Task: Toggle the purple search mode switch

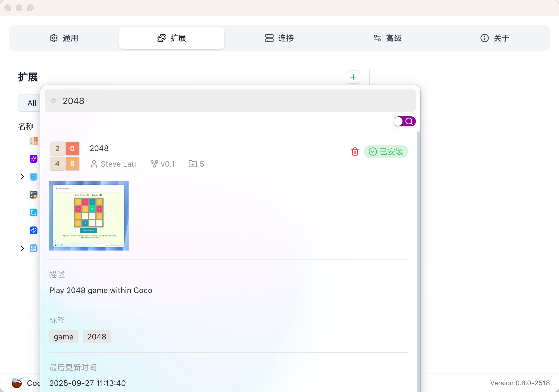Action: coord(404,121)
